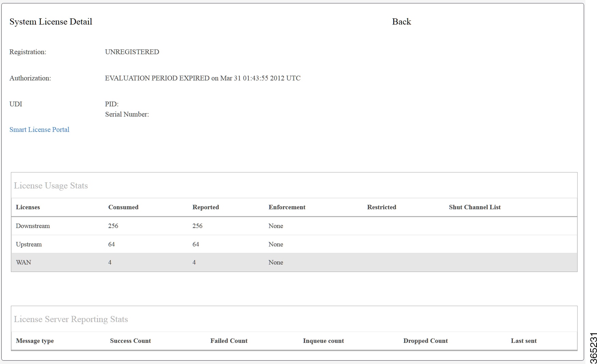Click the Last sent column header

[524, 340]
